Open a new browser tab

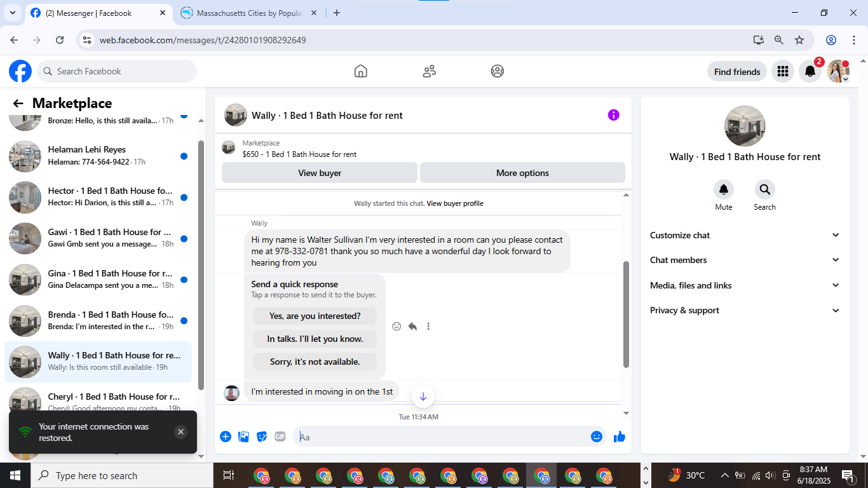[x=337, y=13]
